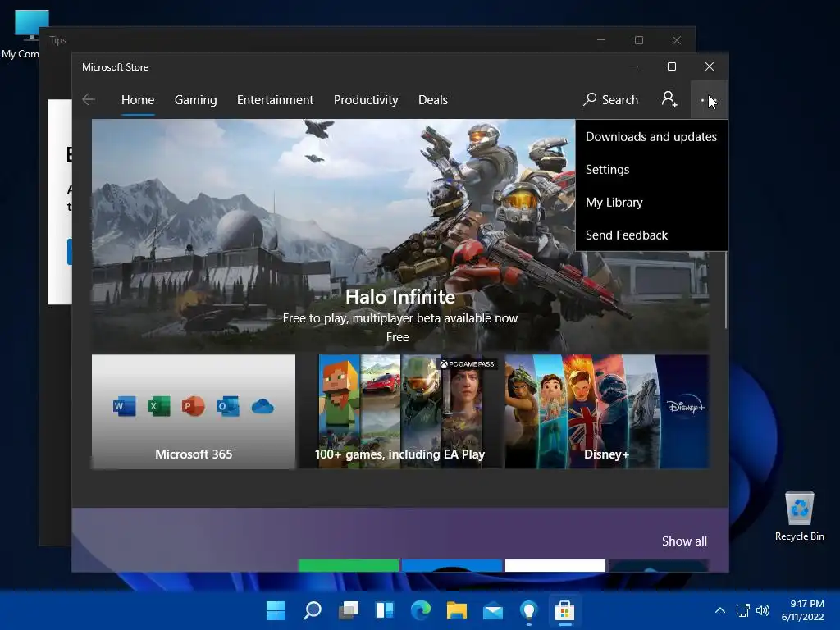Open the Gaming tab

(x=195, y=99)
